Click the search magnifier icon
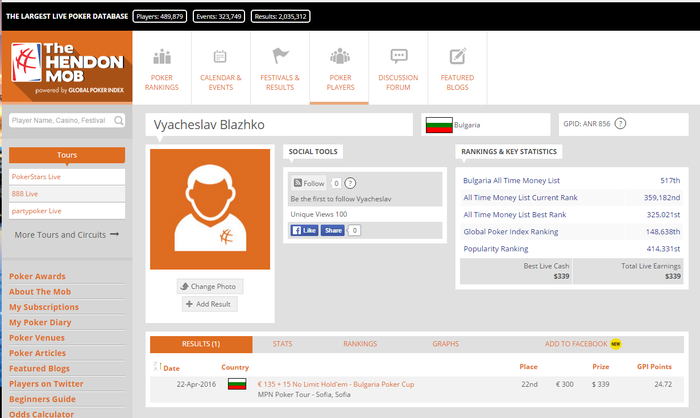Screen dimensions: 700x418 pyautogui.click(x=118, y=121)
